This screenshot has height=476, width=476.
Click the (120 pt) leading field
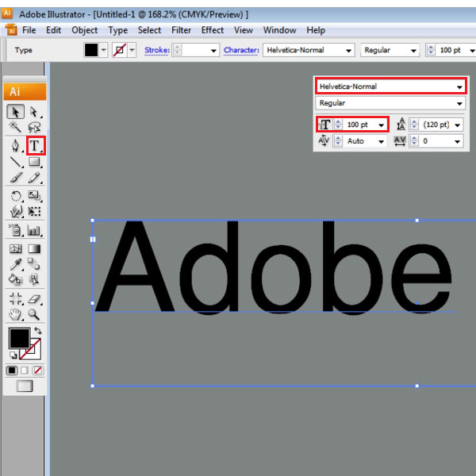point(436,125)
